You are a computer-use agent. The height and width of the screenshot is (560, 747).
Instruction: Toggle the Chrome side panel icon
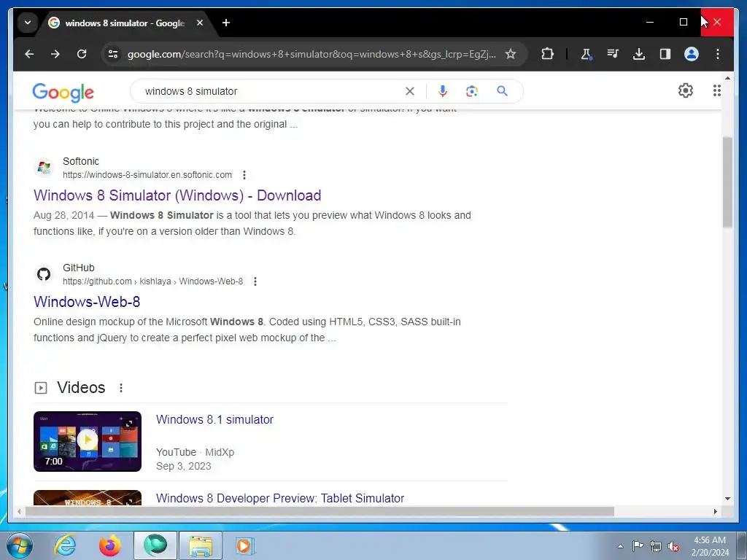[665, 54]
